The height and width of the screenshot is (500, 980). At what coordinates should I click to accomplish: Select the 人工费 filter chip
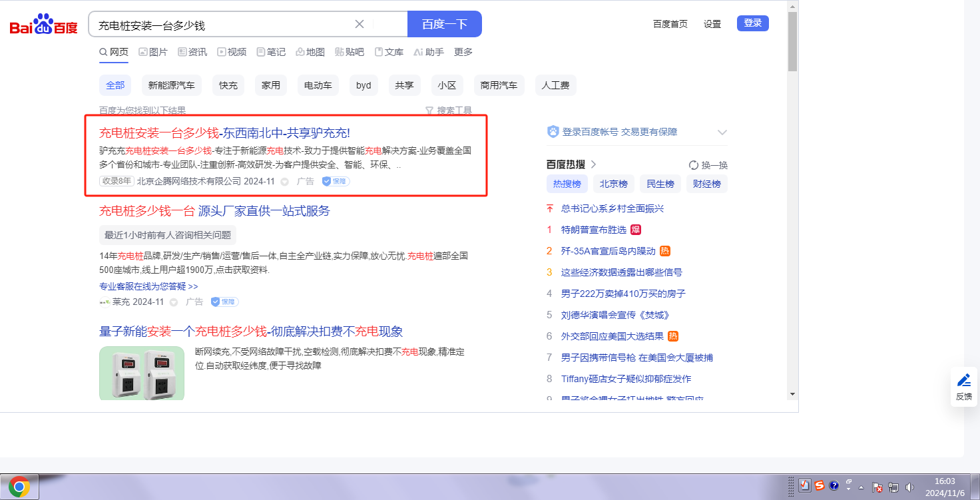pos(555,85)
